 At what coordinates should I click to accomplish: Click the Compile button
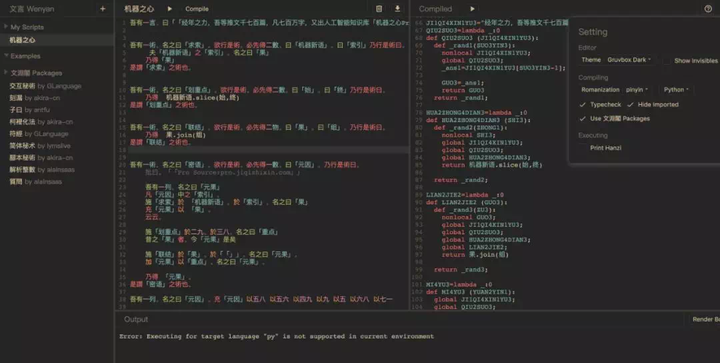pos(197,9)
